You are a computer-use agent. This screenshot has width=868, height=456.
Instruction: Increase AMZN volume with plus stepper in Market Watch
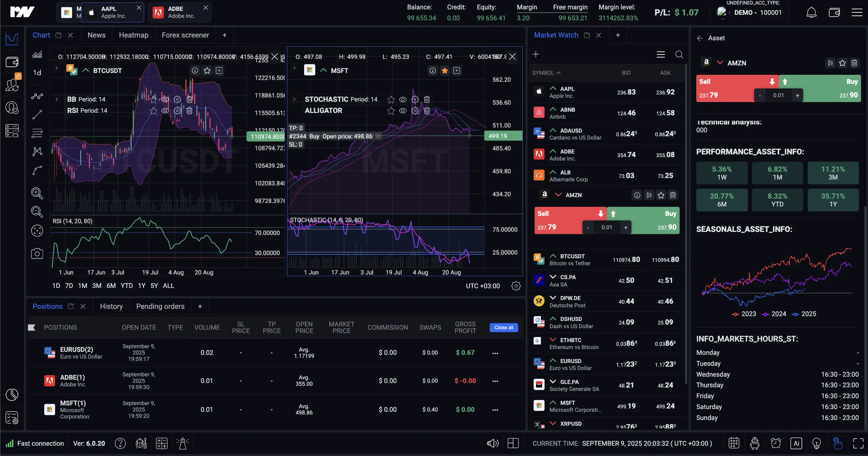(626, 227)
